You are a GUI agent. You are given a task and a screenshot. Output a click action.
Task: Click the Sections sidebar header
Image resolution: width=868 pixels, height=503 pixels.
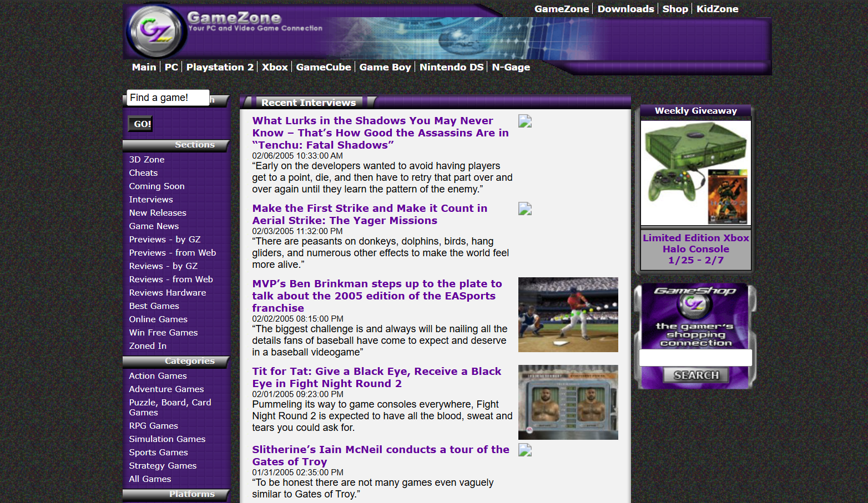(195, 145)
